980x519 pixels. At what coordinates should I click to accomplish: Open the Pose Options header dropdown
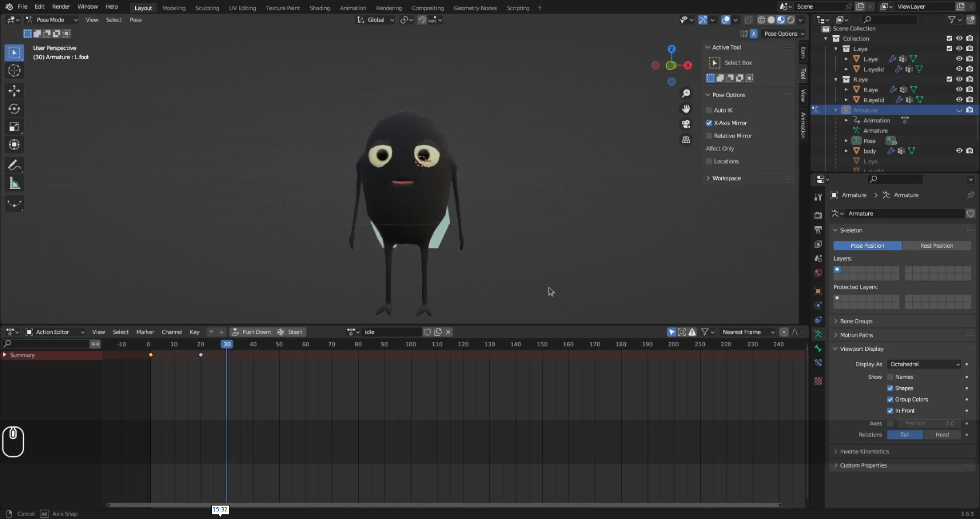pos(784,34)
